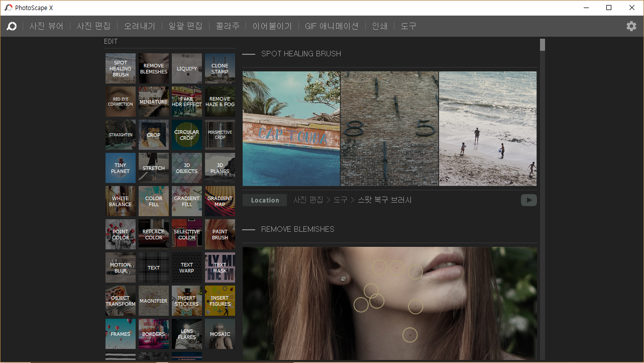Select the Point Color tile

[121, 234]
